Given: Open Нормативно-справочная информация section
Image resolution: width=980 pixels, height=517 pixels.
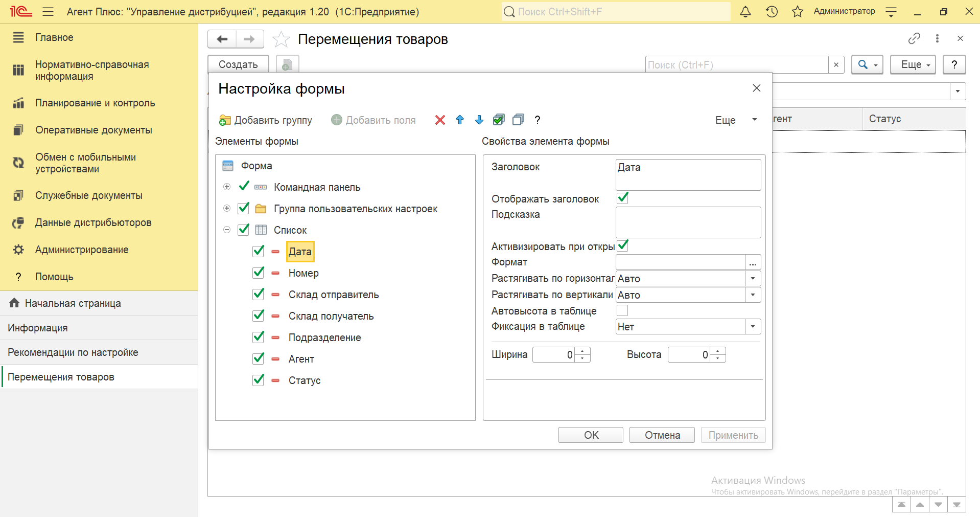Looking at the screenshot, I should [x=92, y=71].
